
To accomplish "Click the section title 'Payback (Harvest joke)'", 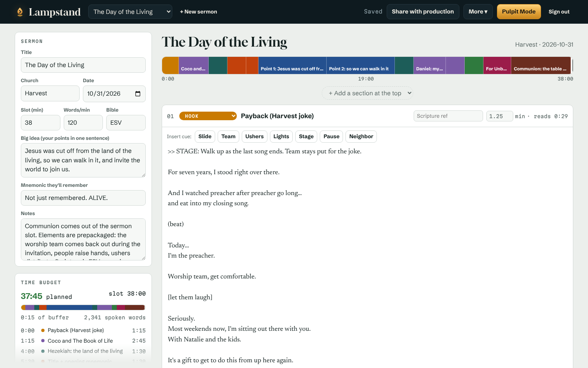I will (x=277, y=116).
